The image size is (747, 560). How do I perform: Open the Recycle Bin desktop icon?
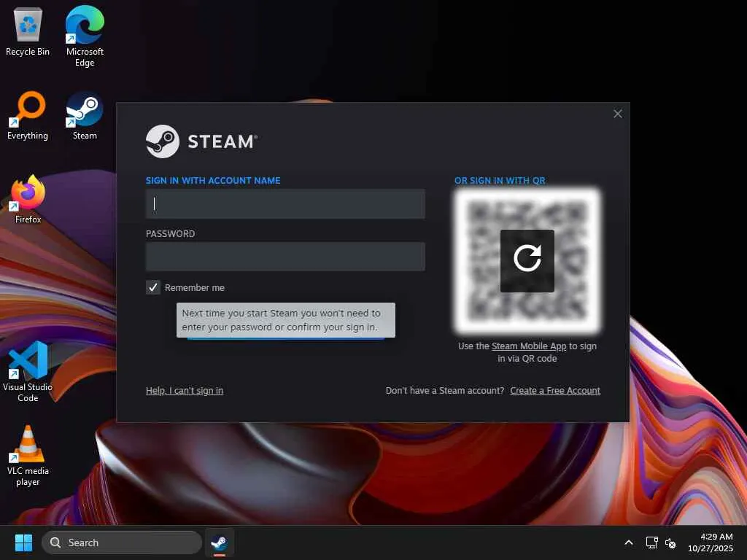click(28, 32)
